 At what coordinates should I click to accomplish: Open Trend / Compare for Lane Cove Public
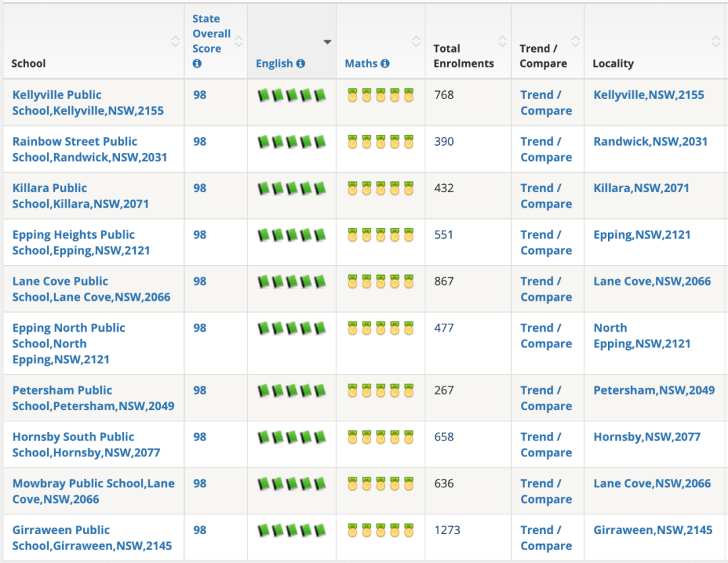[x=546, y=289]
